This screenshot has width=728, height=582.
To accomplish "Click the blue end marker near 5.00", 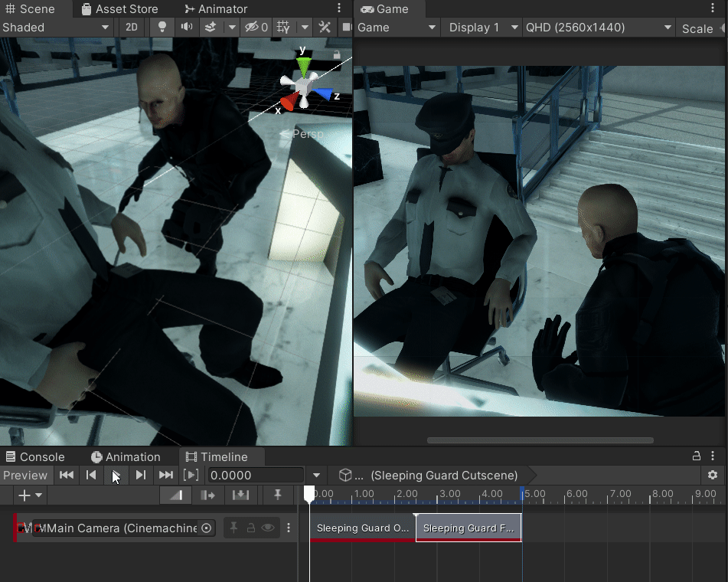I will [x=522, y=494].
